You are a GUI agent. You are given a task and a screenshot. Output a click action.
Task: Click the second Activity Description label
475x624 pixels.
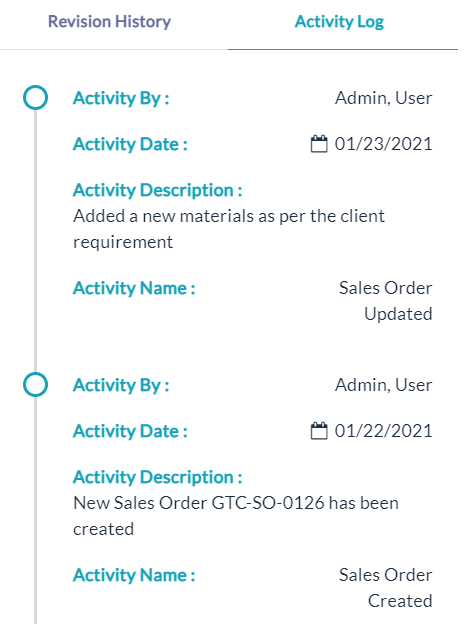[158, 477]
